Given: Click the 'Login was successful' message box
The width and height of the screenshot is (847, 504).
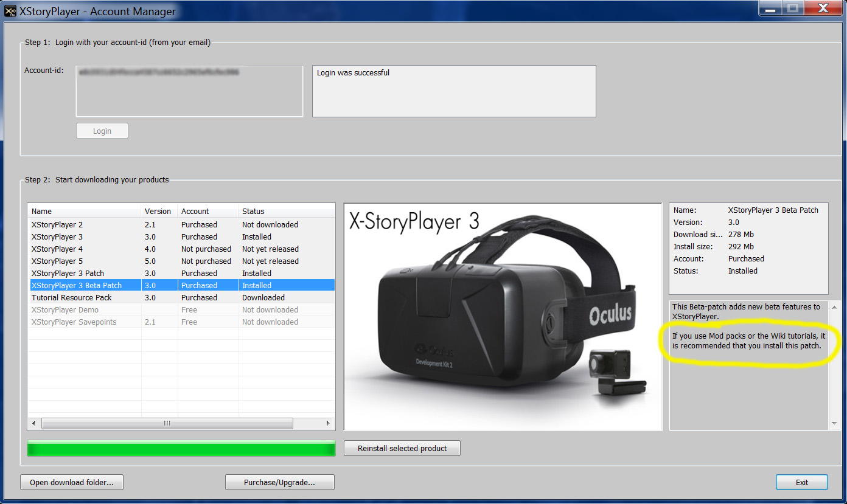Looking at the screenshot, I should click(x=454, y=91).
